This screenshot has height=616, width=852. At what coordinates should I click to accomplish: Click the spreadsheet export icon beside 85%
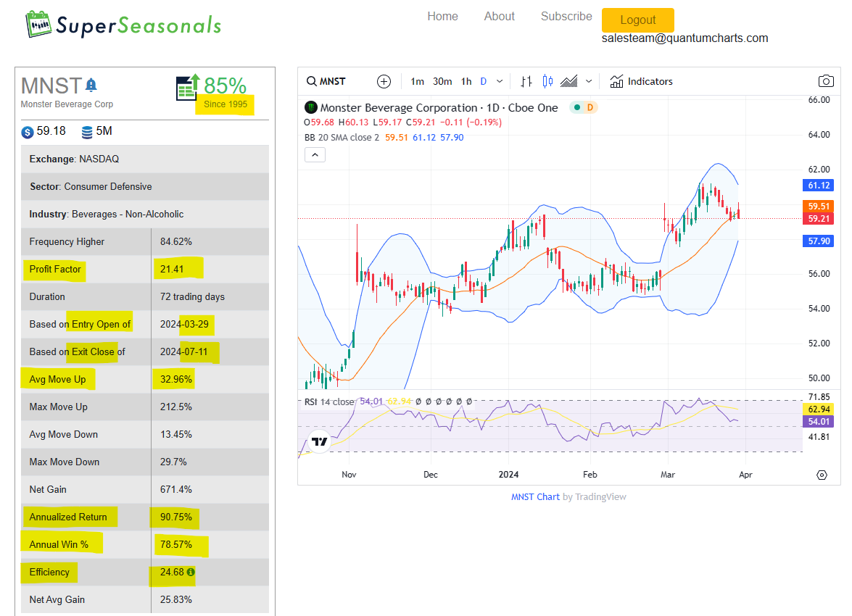pyautogui.click(x=188, y=88)
